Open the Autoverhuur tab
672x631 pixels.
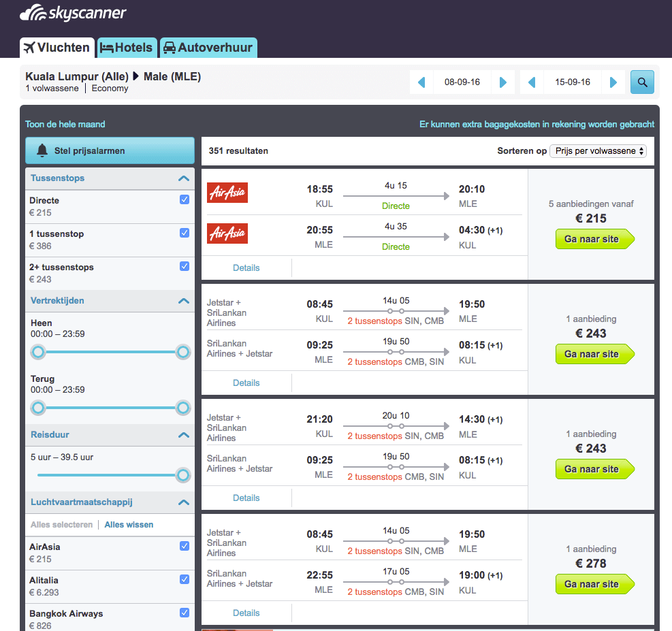(x=208, y=48)
